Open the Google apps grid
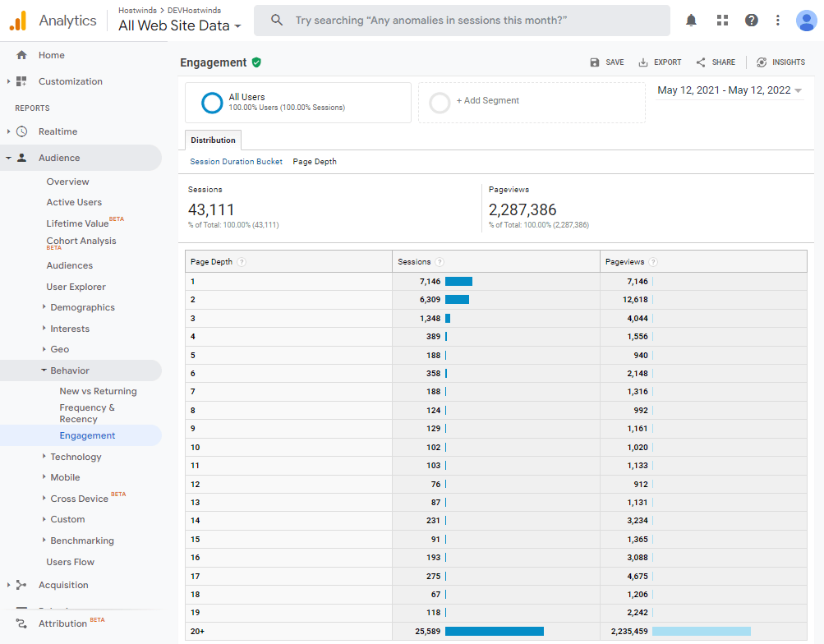824x644 pixels. [723, 21]
